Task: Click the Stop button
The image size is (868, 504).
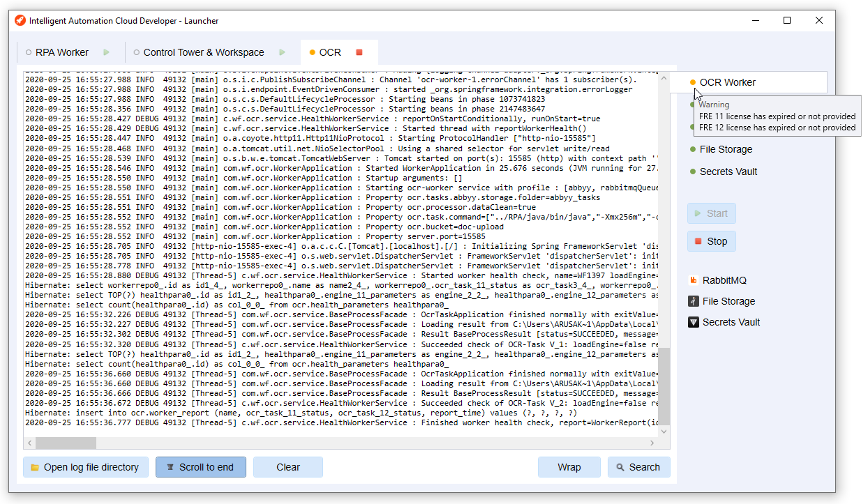Action: (711, 241)
